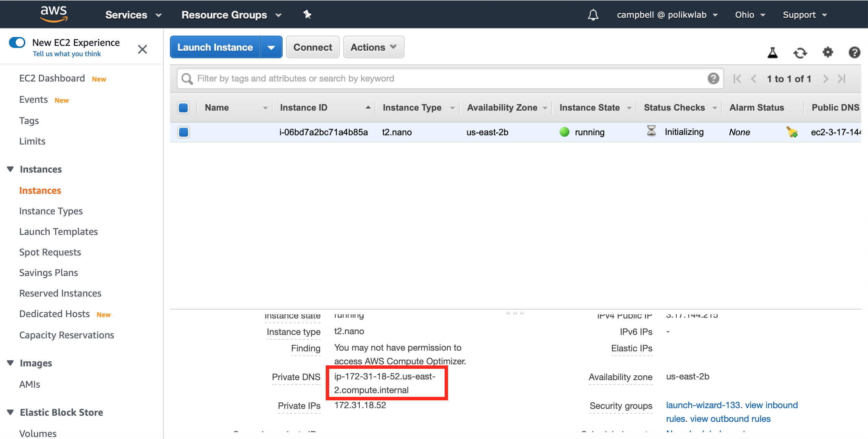Refresh the instances list

click(800, 53)
